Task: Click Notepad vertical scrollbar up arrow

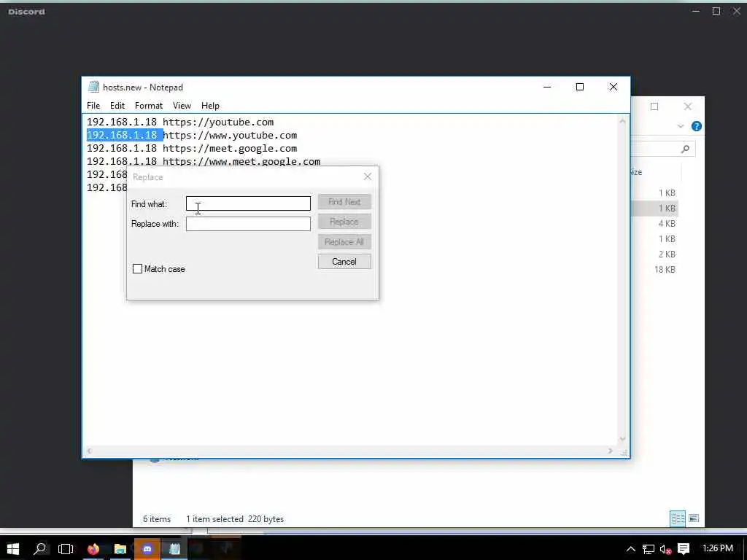Action: tap(622, 122)
